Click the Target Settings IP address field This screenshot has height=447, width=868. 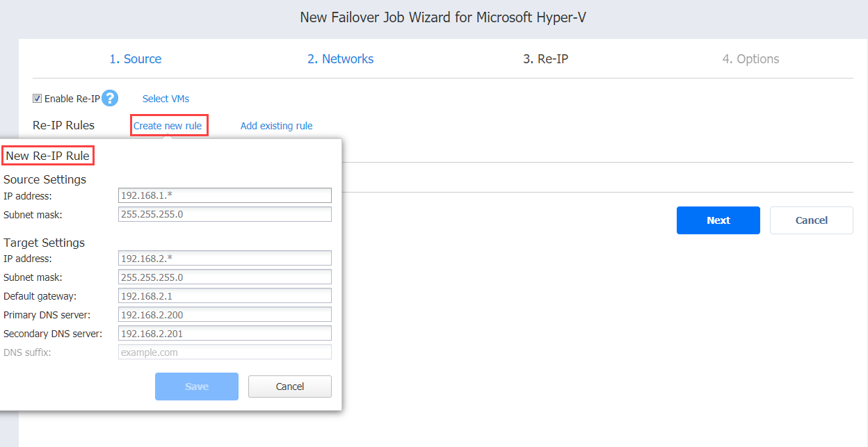coord(225,259)
